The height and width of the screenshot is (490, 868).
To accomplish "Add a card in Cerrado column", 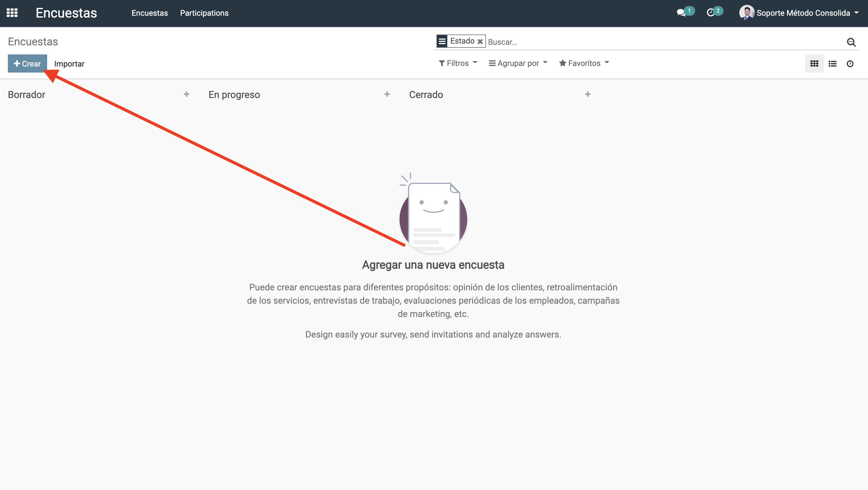I will (x=588, y=94).
